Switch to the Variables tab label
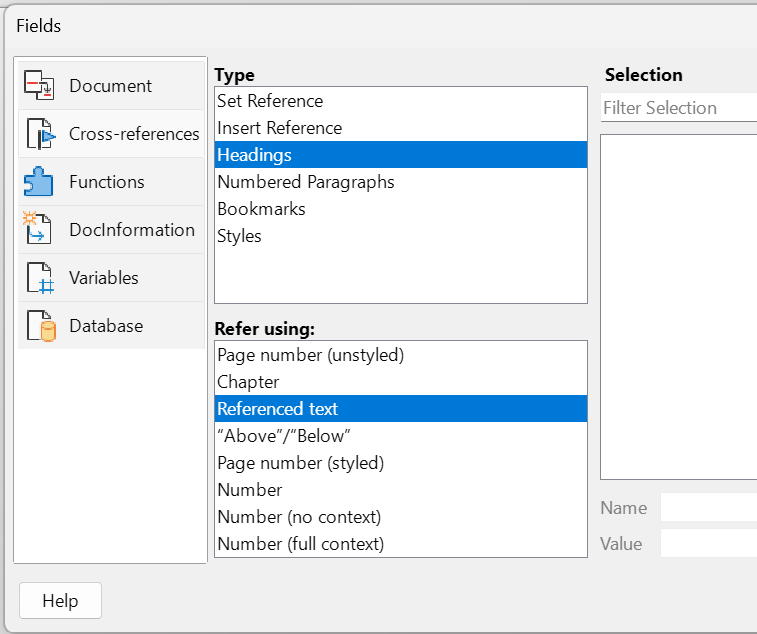This screenshot has width=757, height=634. 104,278
